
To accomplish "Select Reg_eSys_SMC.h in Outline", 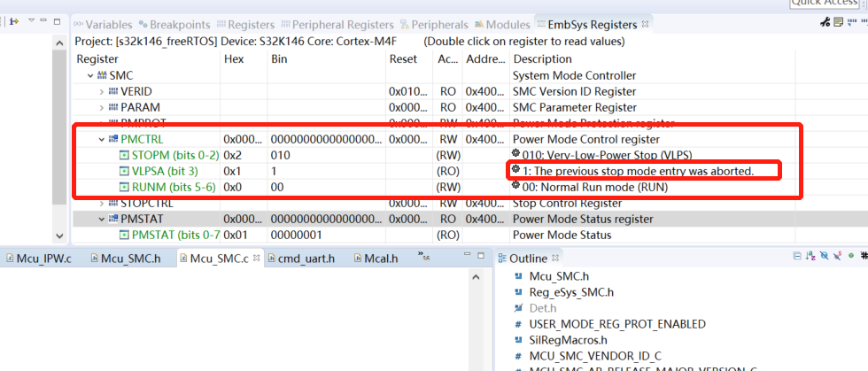I will [x=570, y=292].
